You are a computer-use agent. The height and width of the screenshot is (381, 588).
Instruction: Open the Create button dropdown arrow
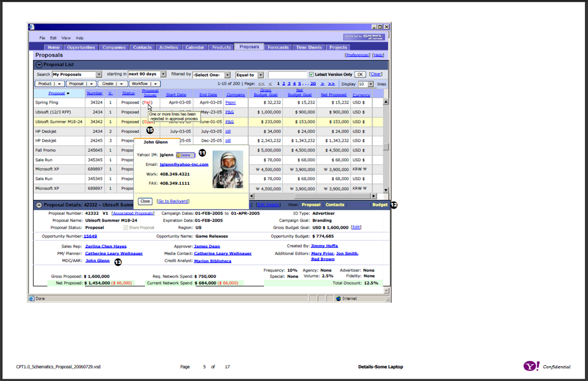pyautogui.click(x=121, y=84)
